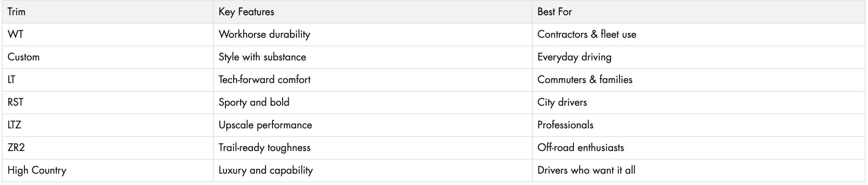Select the High Country trim cell

click(37, 170)
